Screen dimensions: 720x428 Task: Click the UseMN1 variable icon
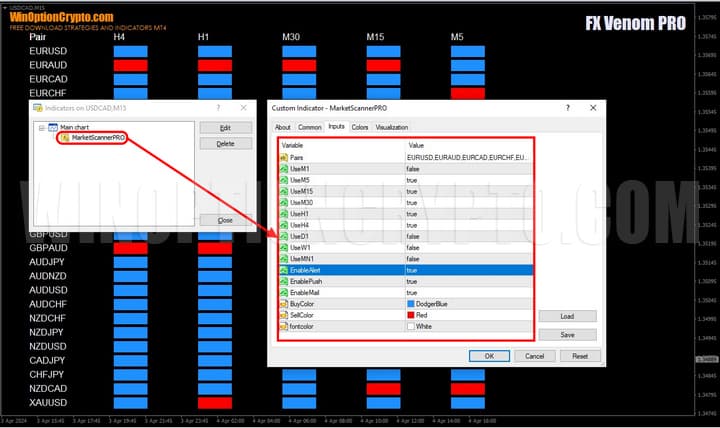(x=284, y=259)
